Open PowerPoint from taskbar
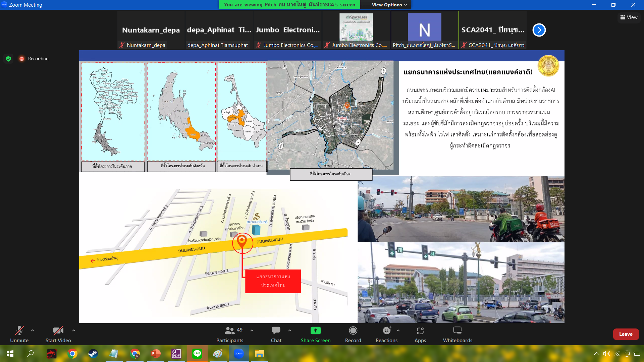The height and width of the screenshot is (362, 644). coord(156,354)
